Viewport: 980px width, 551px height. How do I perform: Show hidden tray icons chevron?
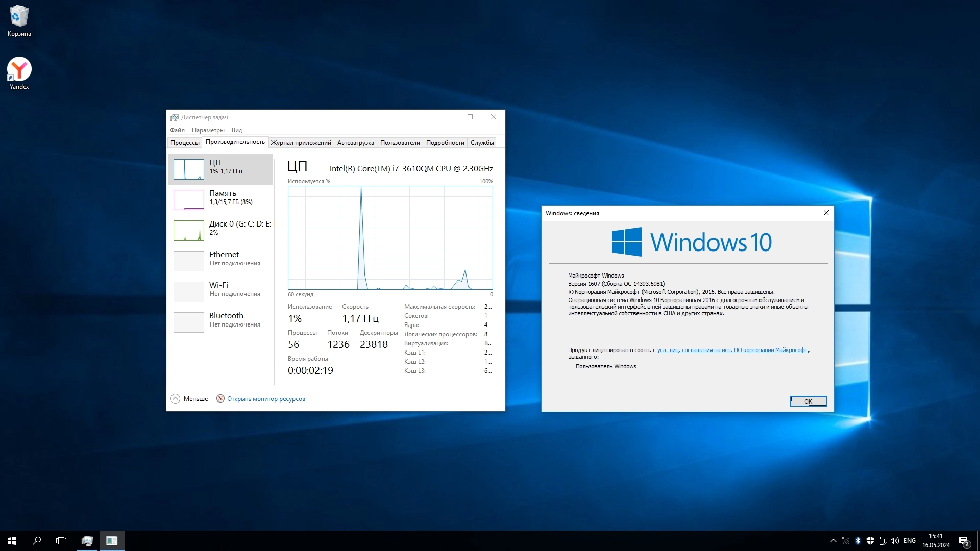point(833,541)
